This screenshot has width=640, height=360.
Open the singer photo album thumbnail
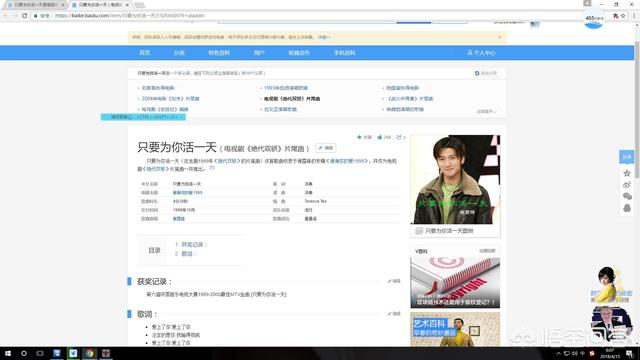455,179
